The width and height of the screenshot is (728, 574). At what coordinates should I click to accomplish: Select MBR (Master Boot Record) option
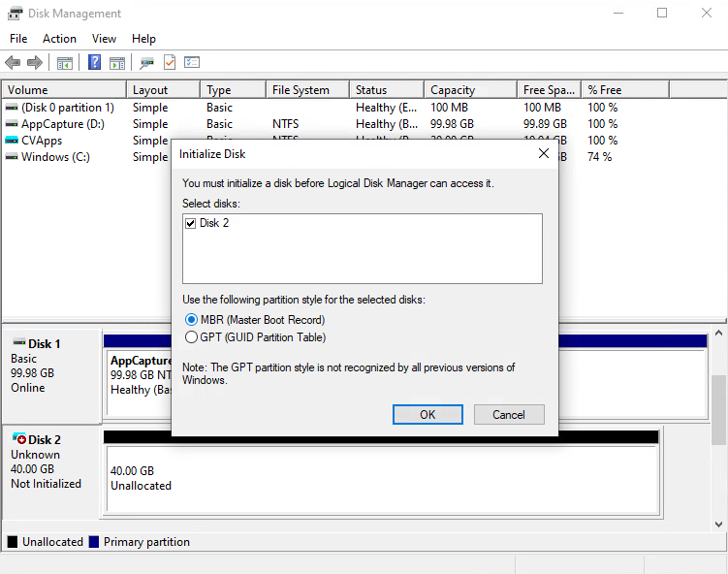(255, 320)
